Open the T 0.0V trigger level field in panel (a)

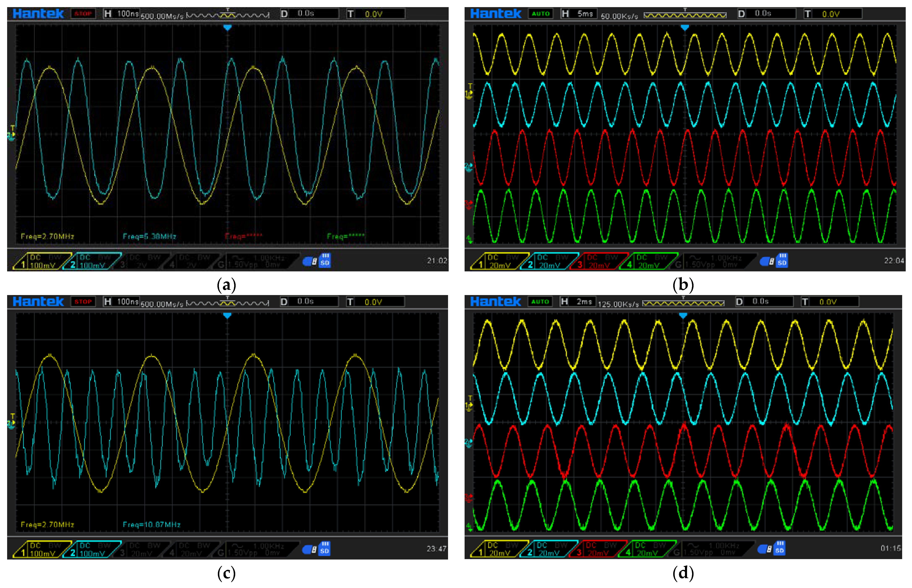pyautogui.click(x=376, y=14)
